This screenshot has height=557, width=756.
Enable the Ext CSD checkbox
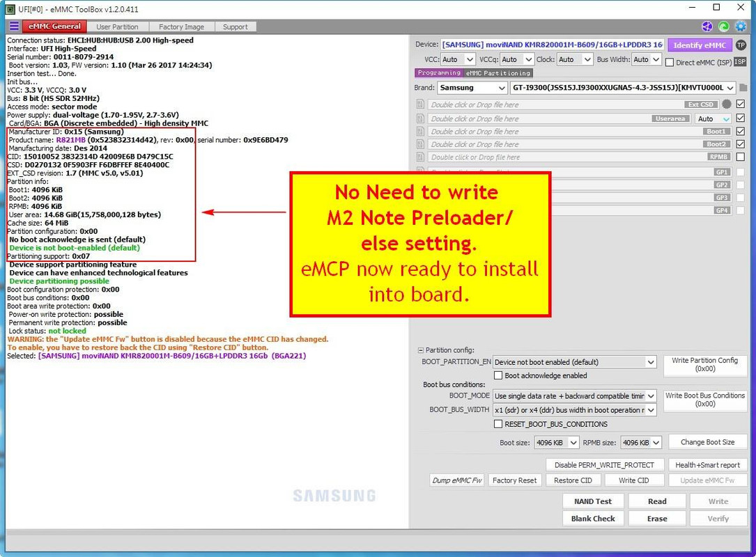[741, 104]
